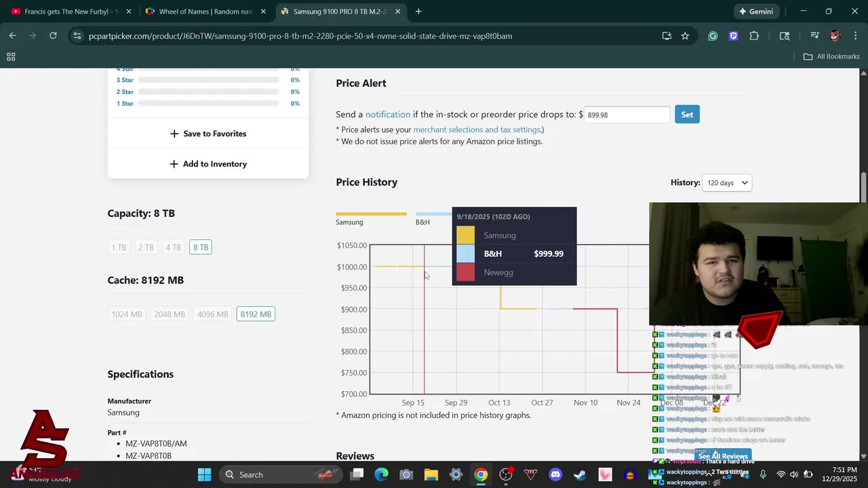The image size is (868, 488).
Task: Open the media controls icon
Action: (x=815, y=36)
